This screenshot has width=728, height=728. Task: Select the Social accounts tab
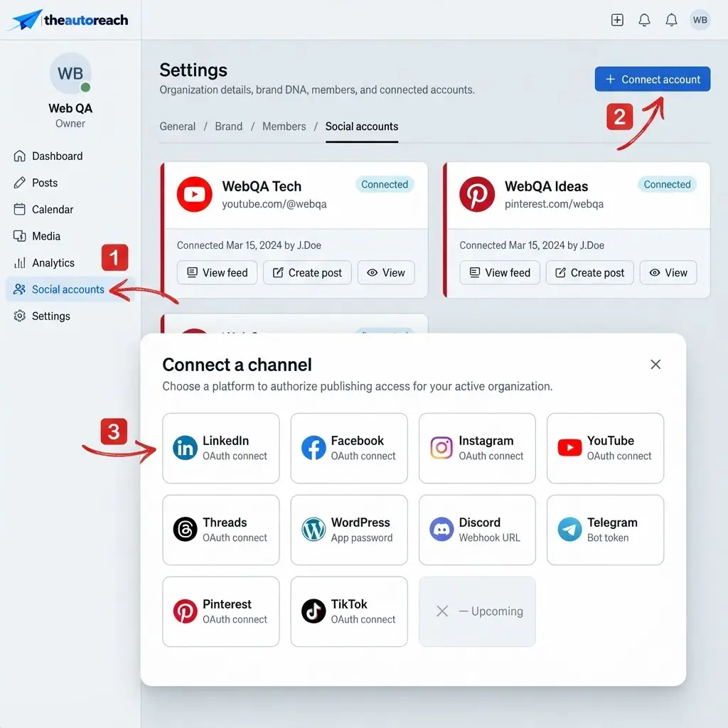pyautogui.click(x=362, y=127)
